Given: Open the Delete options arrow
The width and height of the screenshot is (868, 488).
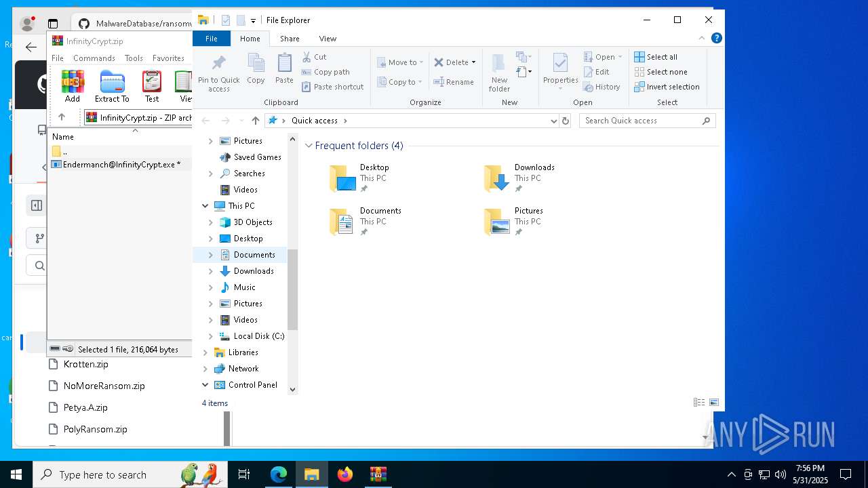Looking at the screenshot, I should 473,62.
